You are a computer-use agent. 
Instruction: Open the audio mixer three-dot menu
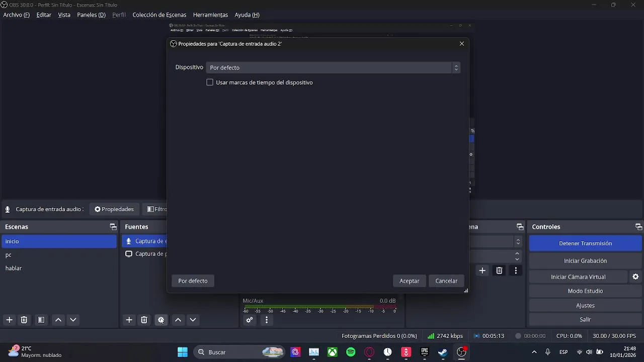click(x=267, y=320)
